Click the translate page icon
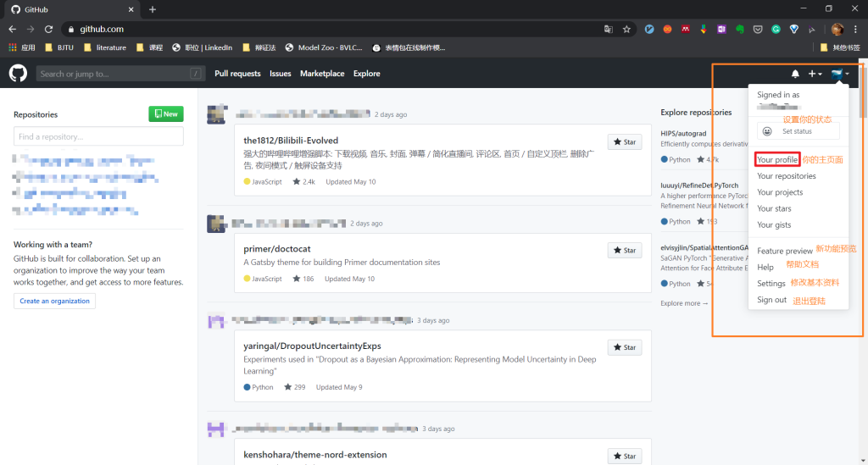Screen dimensions: 868x465 (609, 30)
